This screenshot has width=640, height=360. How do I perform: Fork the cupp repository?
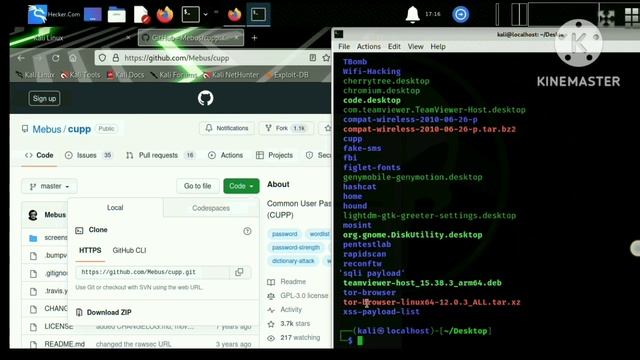(286, 128)
